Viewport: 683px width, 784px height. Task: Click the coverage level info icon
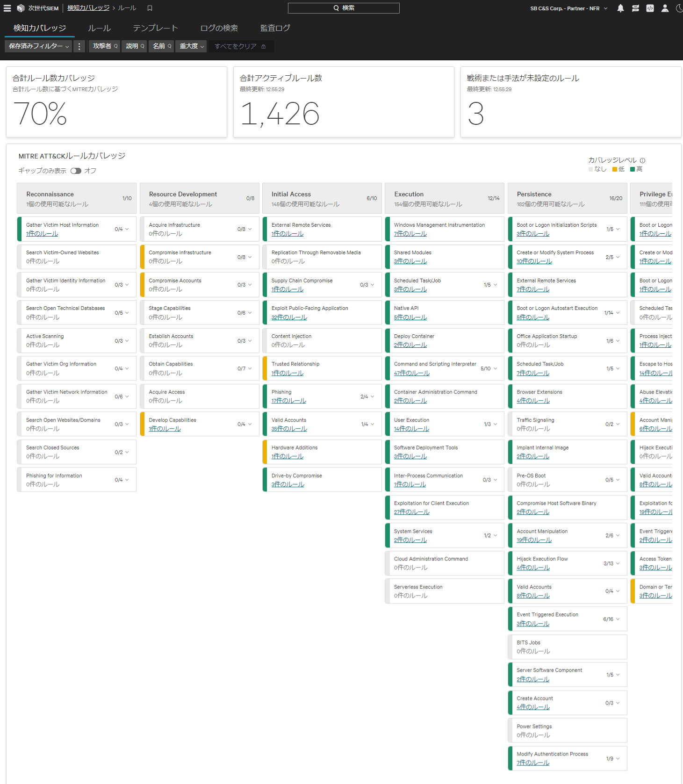[642, 160]
